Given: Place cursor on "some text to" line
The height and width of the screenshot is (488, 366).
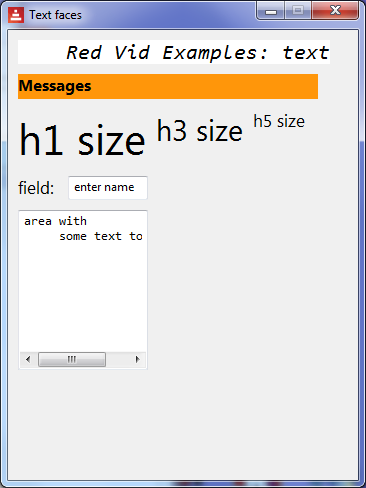Looking at the screenshot, I should [x=101, y=236].
